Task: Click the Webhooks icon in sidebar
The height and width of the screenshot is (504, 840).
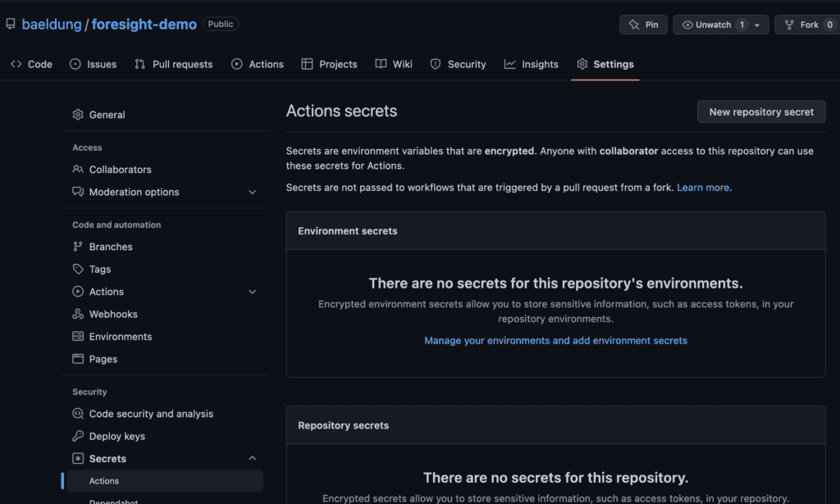Action: (78, 315)
